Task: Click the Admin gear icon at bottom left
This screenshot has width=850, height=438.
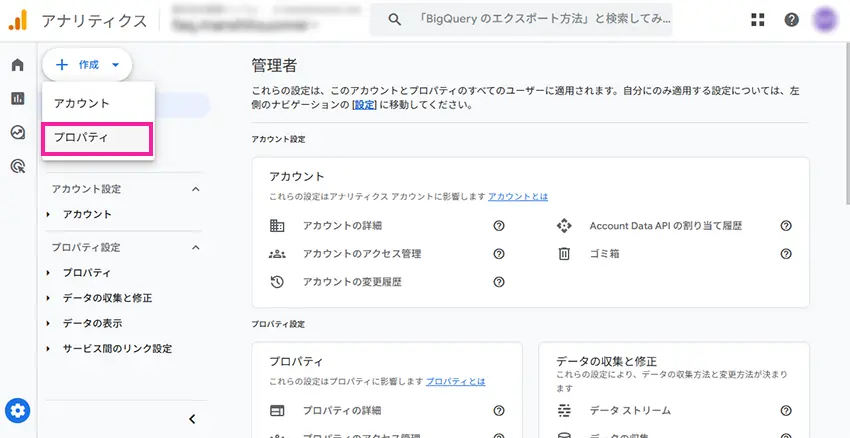Action: [x=17, y=410]
